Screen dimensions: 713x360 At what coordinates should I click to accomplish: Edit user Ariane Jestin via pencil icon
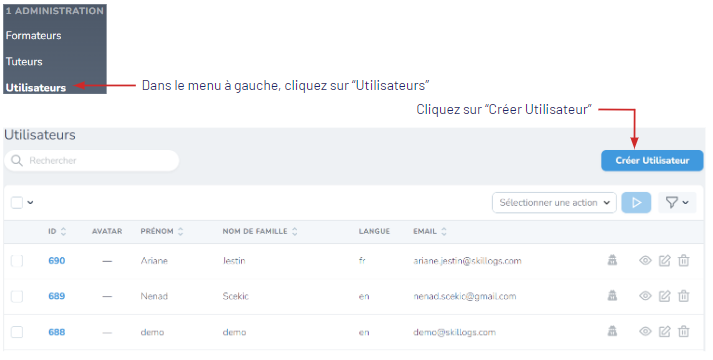tap(665, 260)
